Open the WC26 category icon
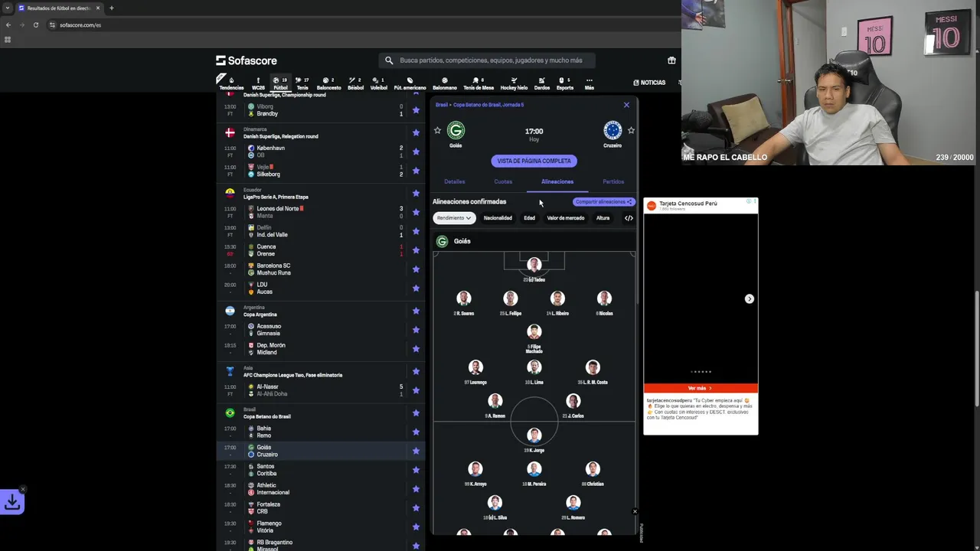 pos(258,83)
